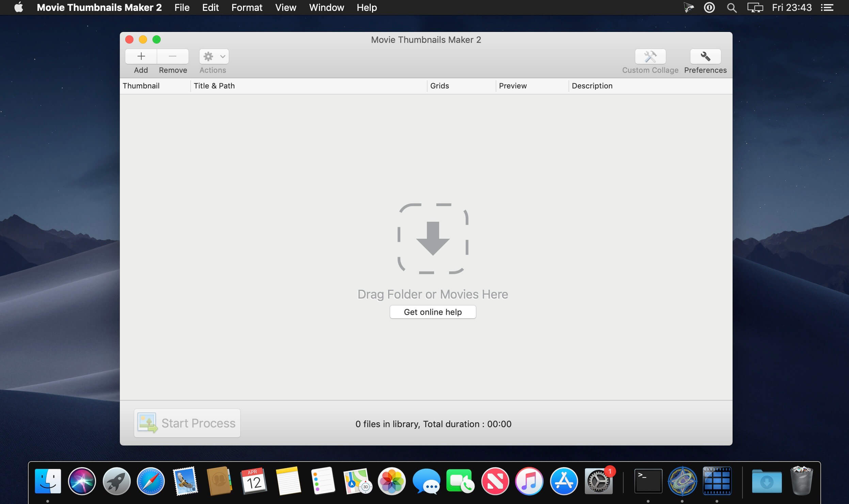Click the drop zone arrow icon
The width and height of the screenshot is (849, 504).
coord(433,239)
